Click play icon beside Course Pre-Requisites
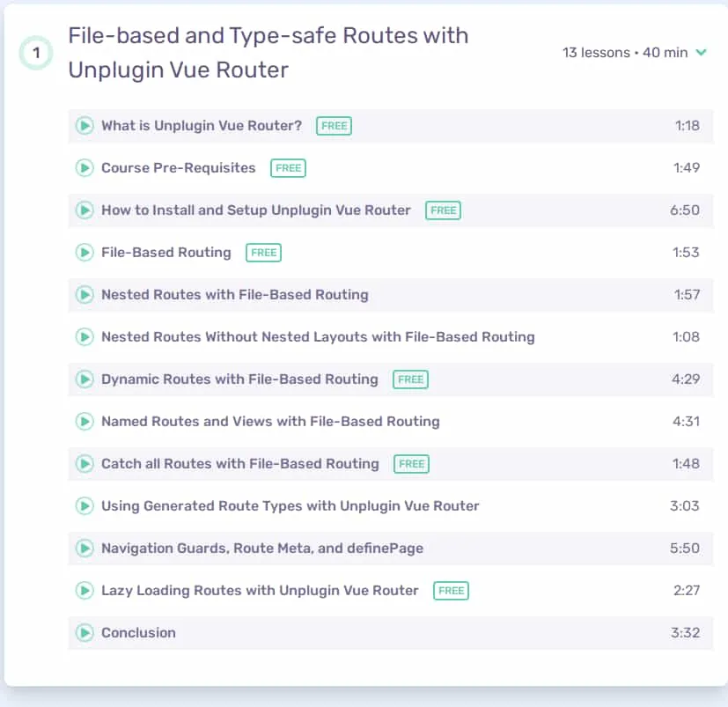Viewport: 728px width, 707px height. click(x=85, y=167)
